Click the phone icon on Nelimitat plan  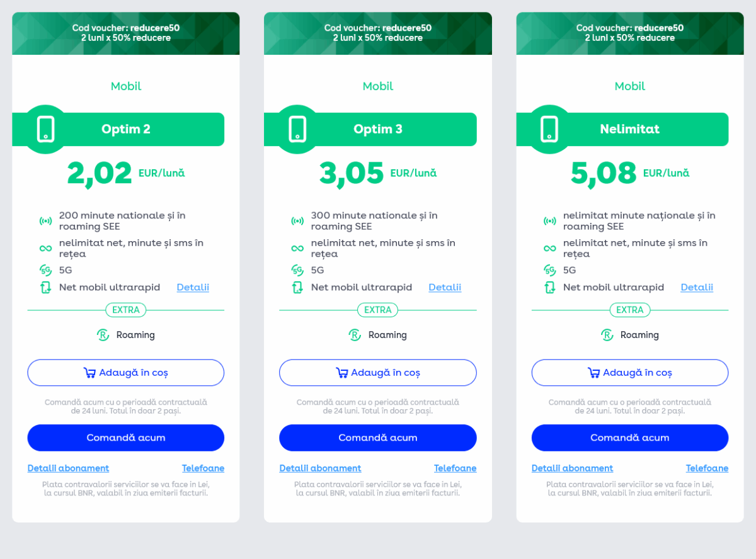coord(549,129)
